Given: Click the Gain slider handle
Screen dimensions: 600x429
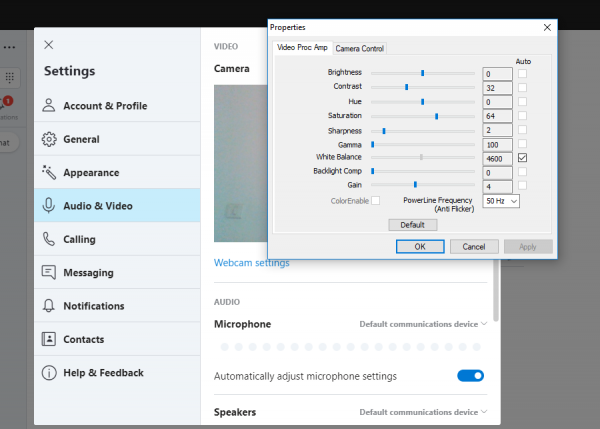Looking at the screenshot, I should [415, 185].
